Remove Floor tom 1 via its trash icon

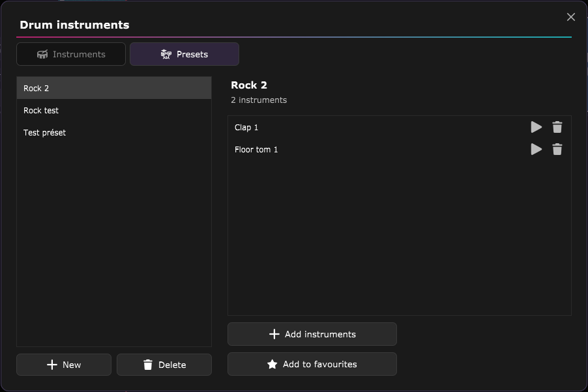tap(557, 150)
